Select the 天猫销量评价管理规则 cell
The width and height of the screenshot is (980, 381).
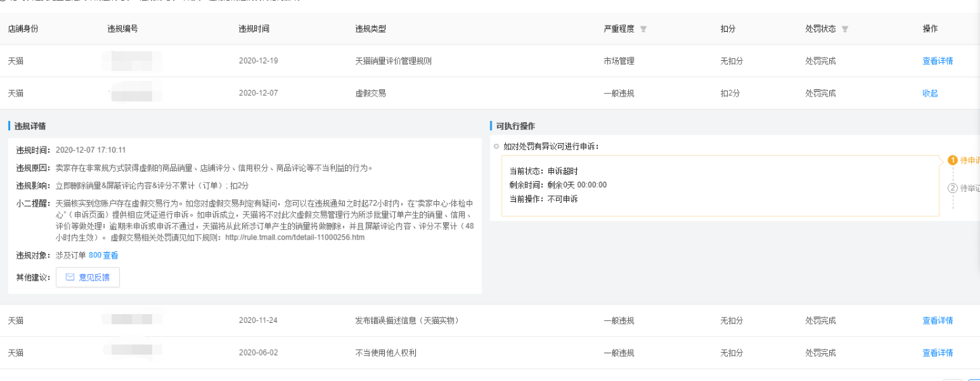(393, 61)
